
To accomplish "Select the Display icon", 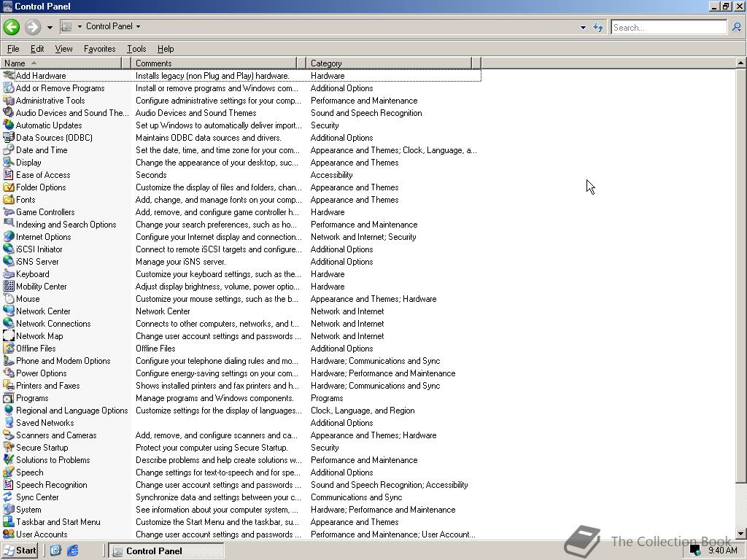I will coord(9,162).
